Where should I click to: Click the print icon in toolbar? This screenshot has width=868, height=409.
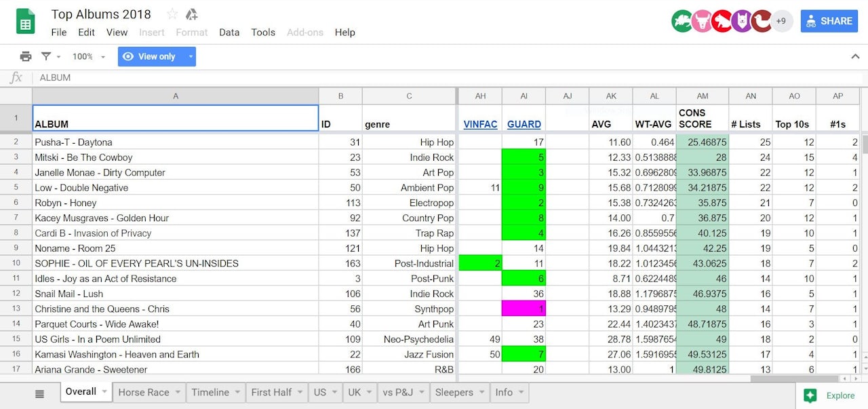26,56
